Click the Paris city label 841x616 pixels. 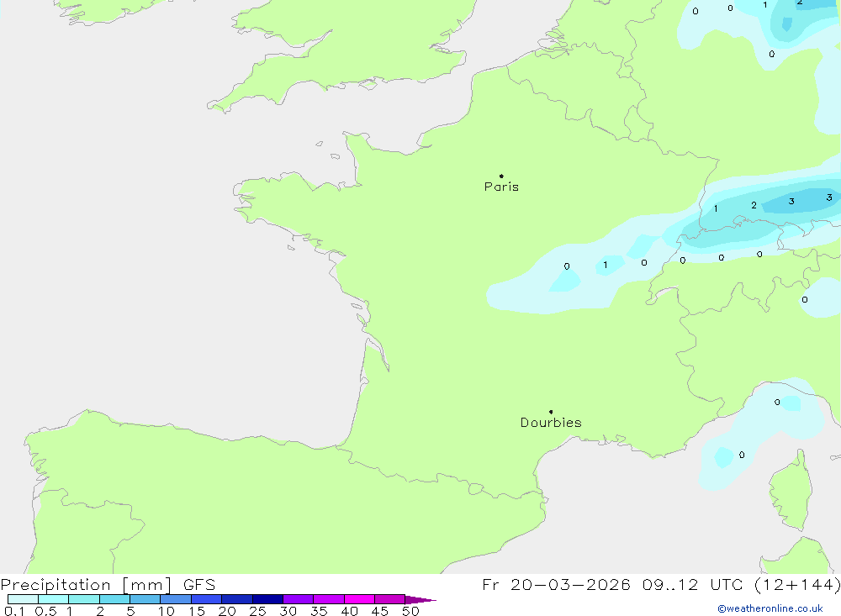point(501,187)
